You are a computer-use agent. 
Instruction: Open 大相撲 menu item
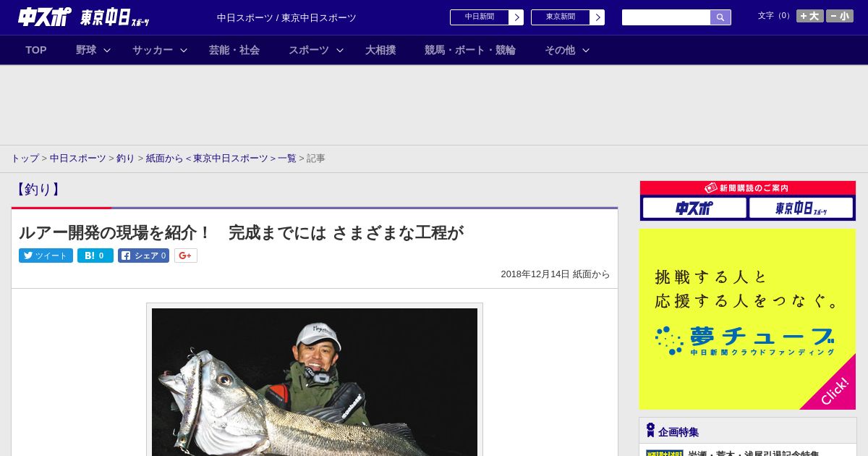pos(380,50)
